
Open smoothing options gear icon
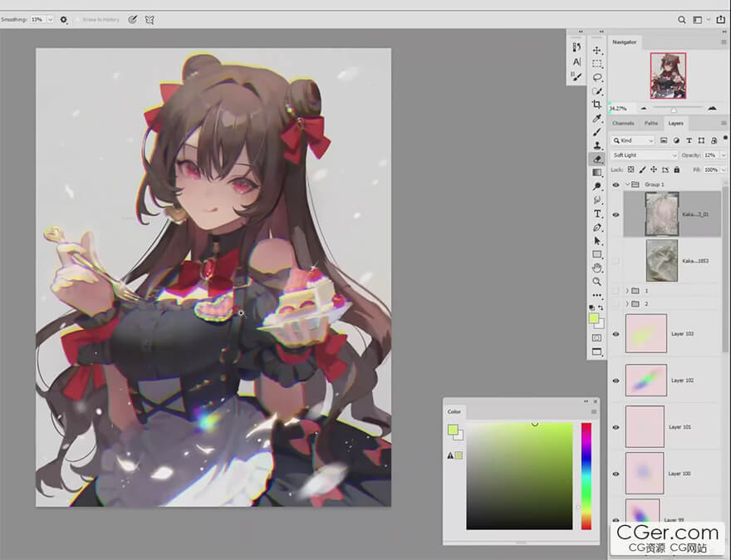coord(64,20)
